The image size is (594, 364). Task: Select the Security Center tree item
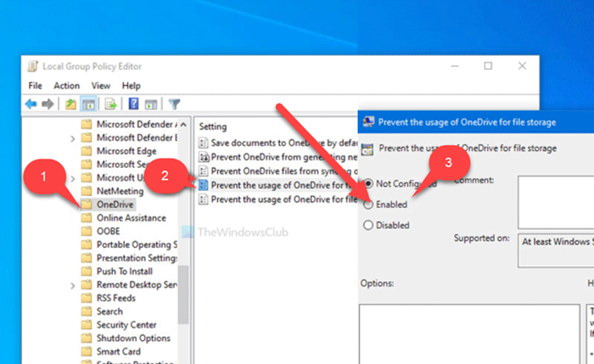click(x=126, y=325)
